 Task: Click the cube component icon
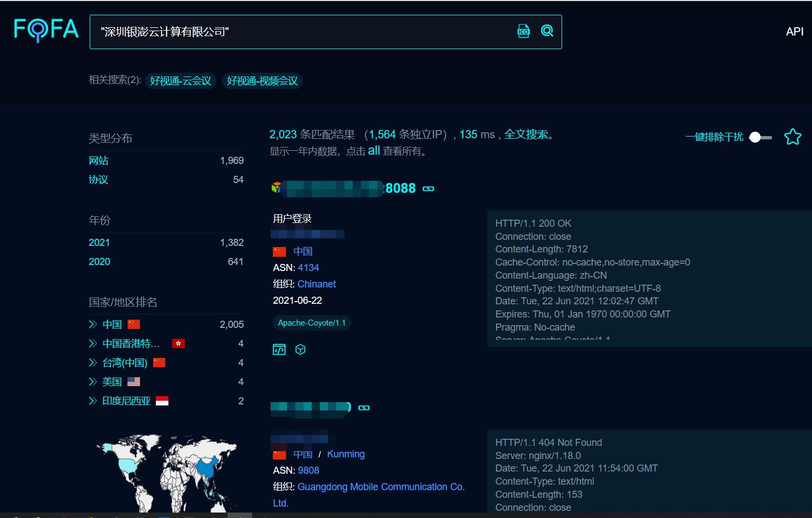pos(300,350)
